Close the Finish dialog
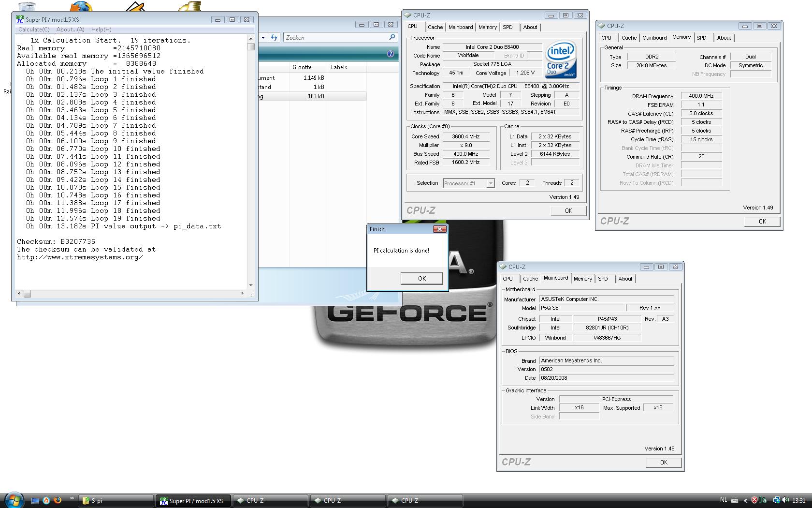 tap(439, 229)
